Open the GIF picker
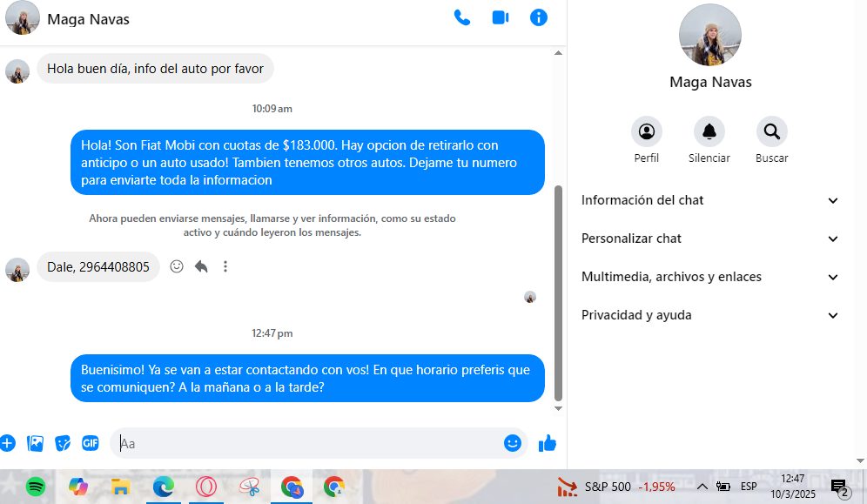Screen dimensions: 867x504 (x=91, y=443)
